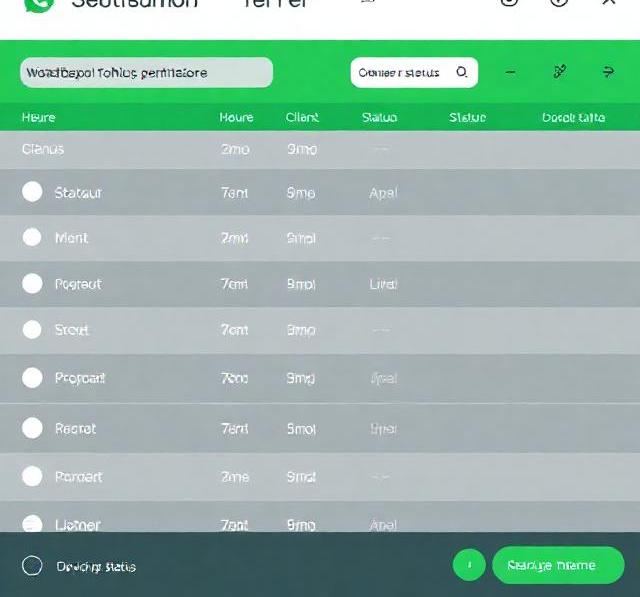The width and height of the screenshot is (640, 597).
Task: Select the radio circle beside Pogreut
Action: point(32,284)
